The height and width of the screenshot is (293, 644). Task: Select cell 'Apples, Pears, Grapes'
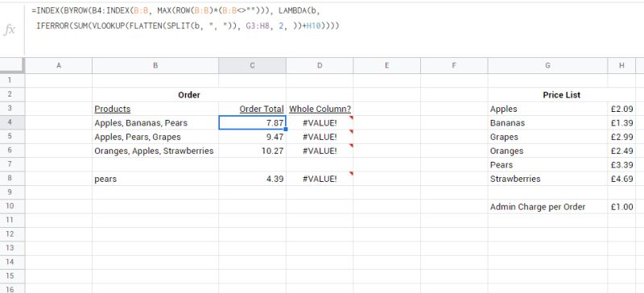(155, 136)
